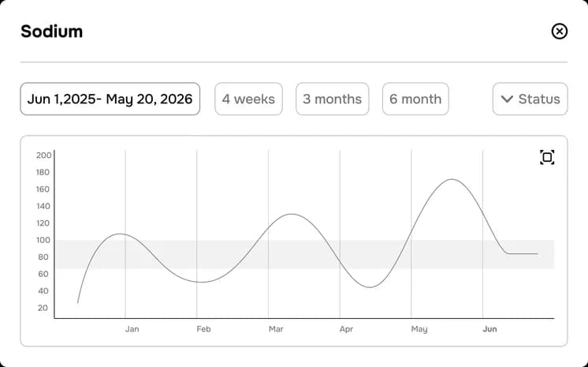Click the chevron arrow beside Status
Screen dimensions: 588x367
click(507, 99)
